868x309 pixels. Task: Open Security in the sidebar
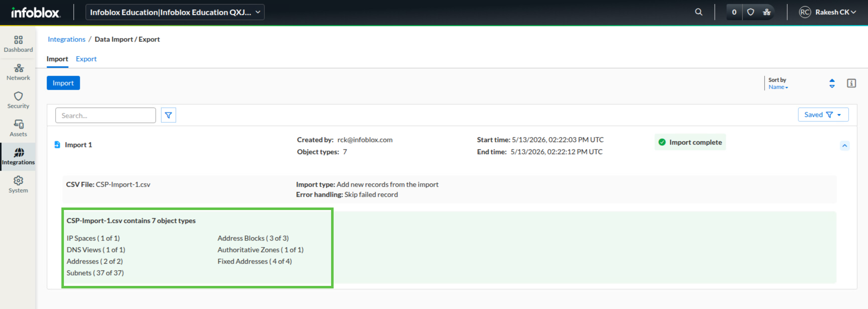point(18,100)
